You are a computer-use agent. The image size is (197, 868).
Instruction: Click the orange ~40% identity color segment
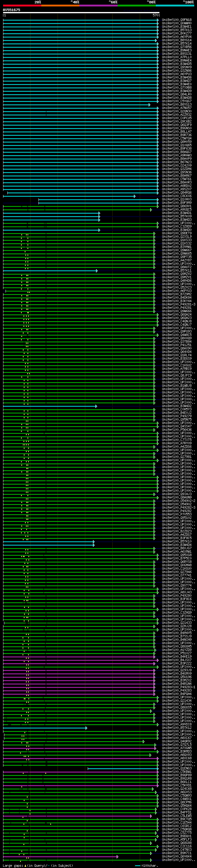[60, 6]
